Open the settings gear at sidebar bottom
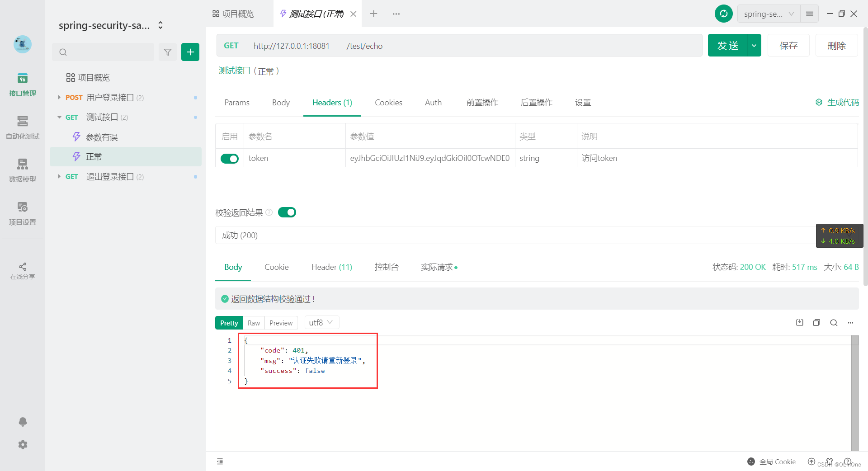Image resolution: width=868 pixels, height=471 pixels. tap(22, 445)
